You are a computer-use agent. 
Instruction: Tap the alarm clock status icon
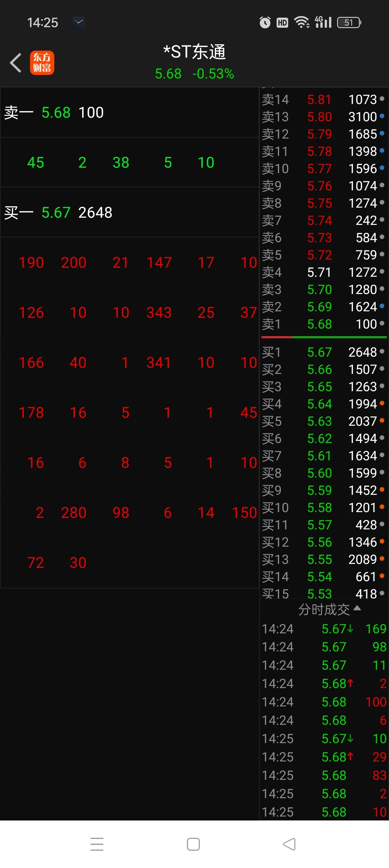[265, 22]
